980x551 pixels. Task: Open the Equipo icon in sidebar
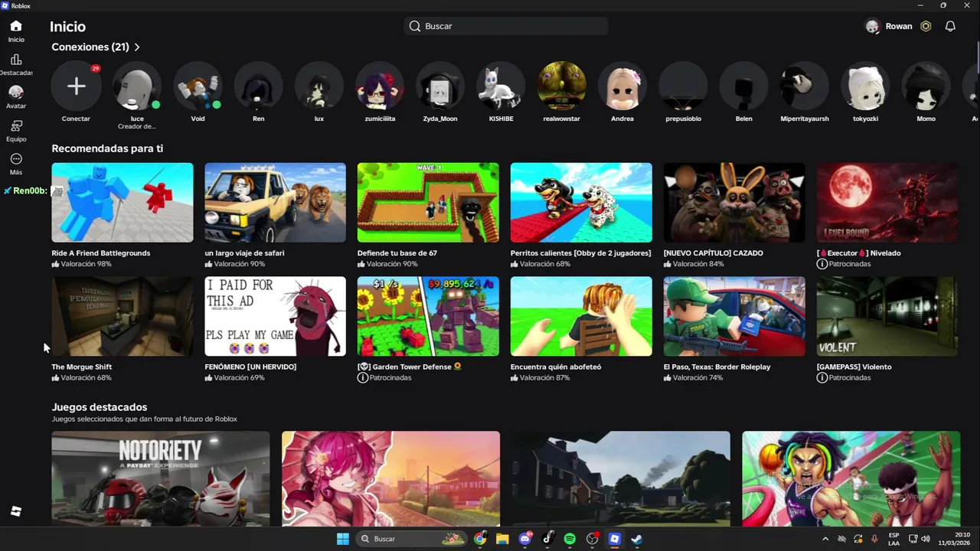point(16,126)
